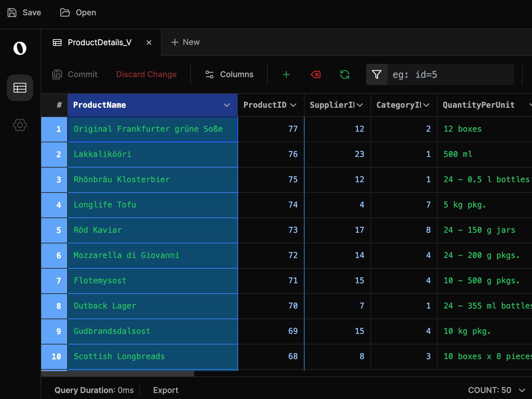Open settings gear in the sidebar
This screenshot has width=532, height=399.
pyautogui.click(x=20, y=125)
